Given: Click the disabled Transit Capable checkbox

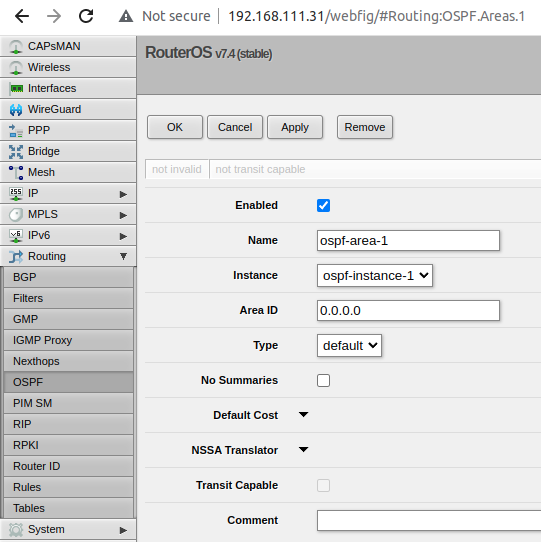Looking at the screenshot, I should [324, 485].
